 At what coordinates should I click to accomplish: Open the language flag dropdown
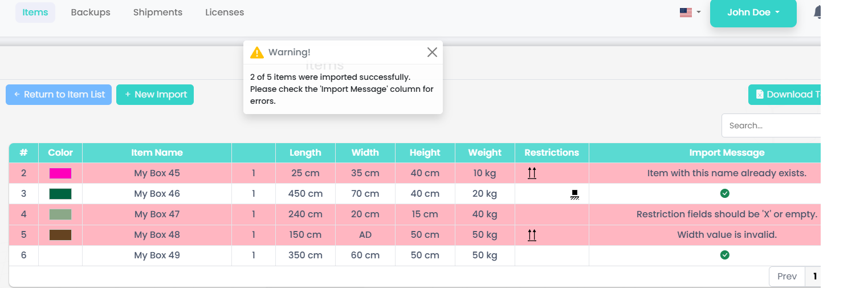click(x=690, y=13)
